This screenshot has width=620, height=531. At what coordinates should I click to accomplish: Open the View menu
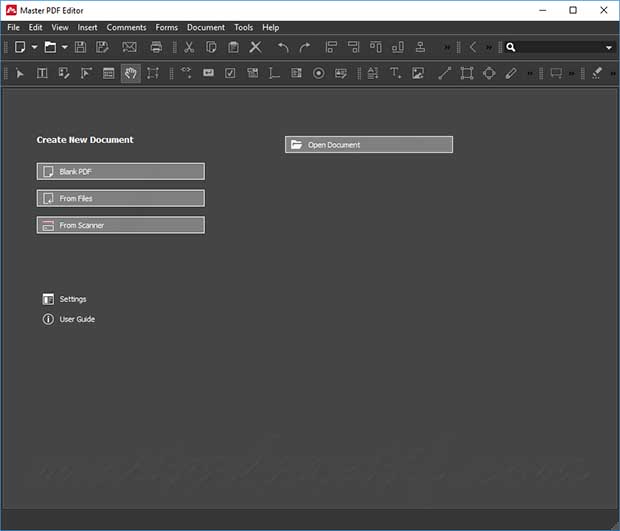pos(60,28)
